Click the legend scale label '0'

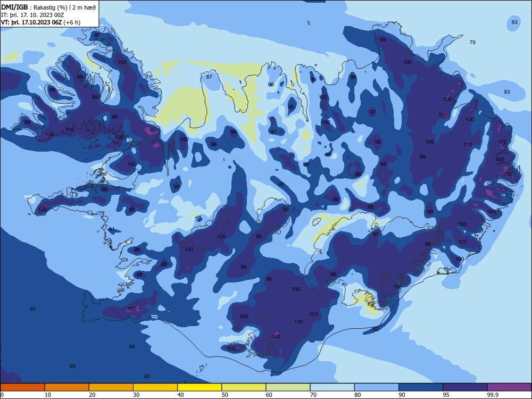click(x=2, y=395)
